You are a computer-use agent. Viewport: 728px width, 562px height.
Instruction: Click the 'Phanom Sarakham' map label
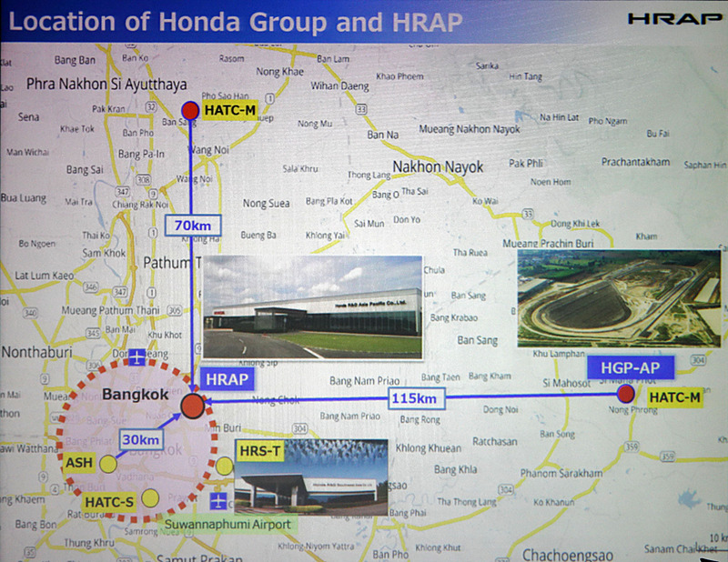pos(561,474)
